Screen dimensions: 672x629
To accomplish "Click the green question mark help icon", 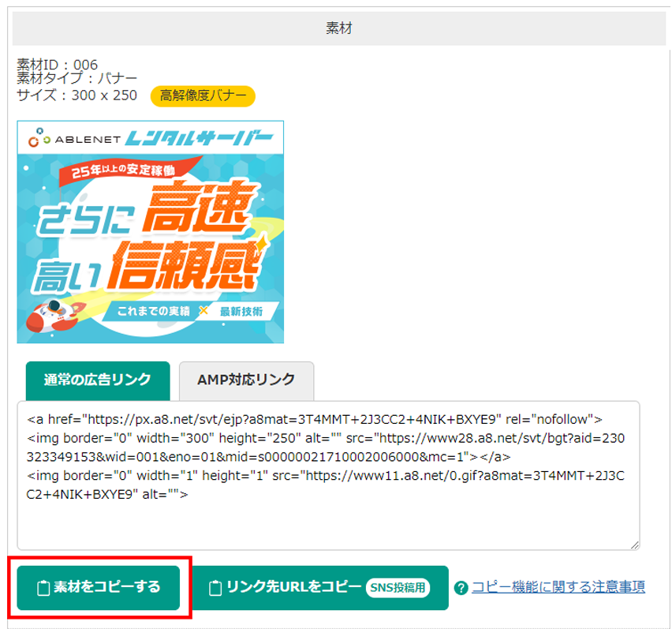I will 461,588.
